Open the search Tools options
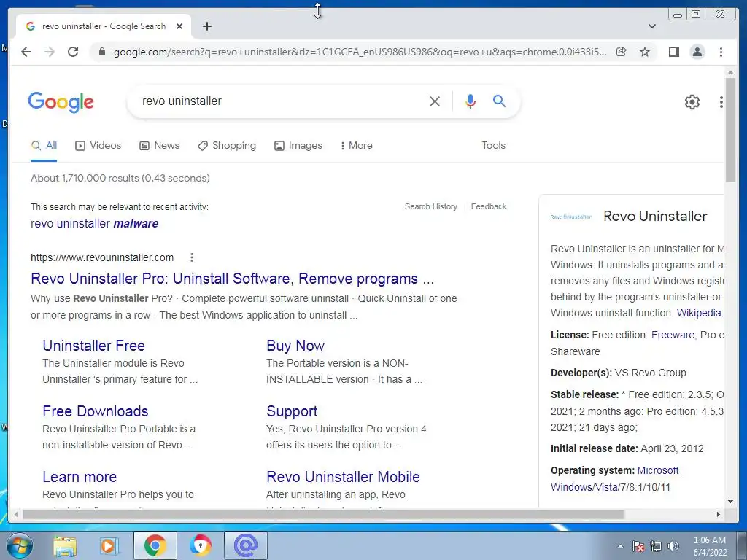The image size is (747, 560). (494, 146)
